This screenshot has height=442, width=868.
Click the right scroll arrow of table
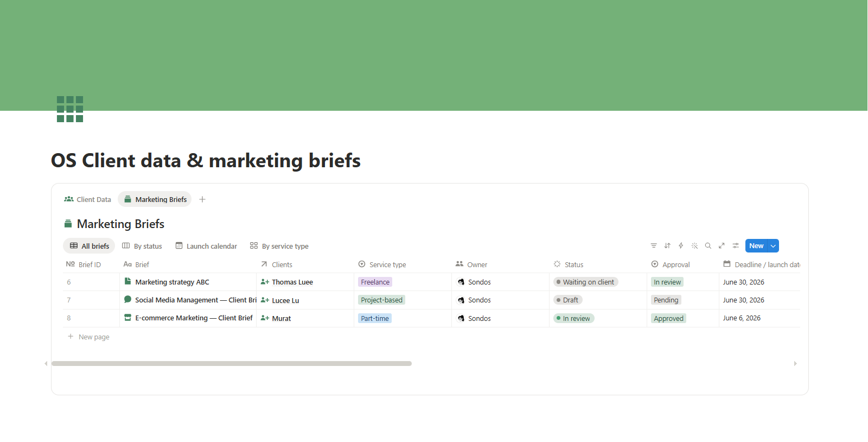(795, 363)
